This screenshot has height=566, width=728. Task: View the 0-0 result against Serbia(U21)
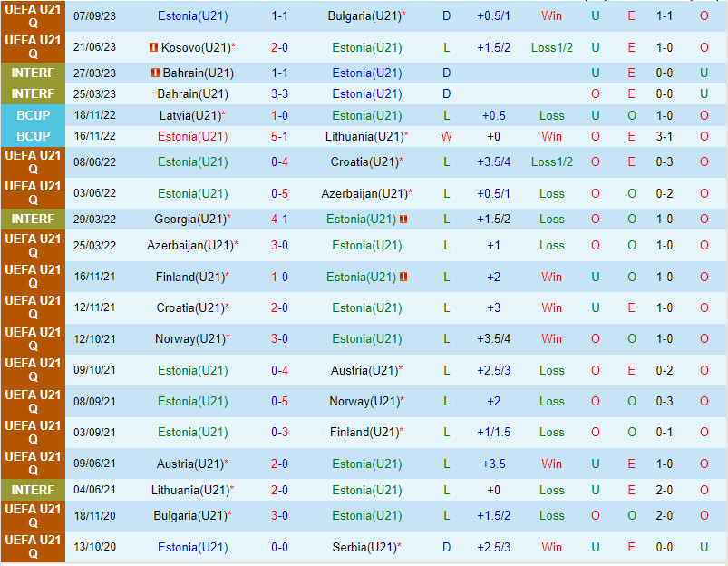[279, 547]
